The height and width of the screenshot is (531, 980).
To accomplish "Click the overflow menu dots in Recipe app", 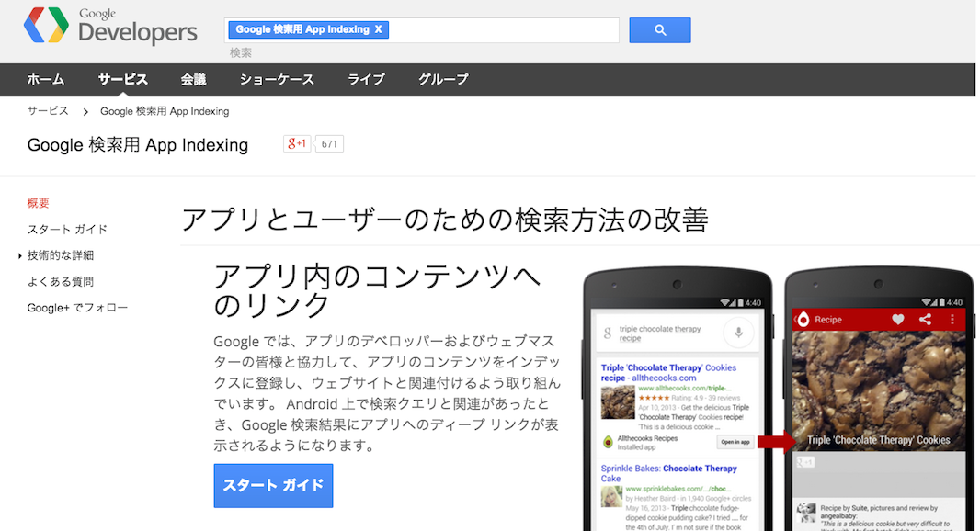I will tap(952, 319).
